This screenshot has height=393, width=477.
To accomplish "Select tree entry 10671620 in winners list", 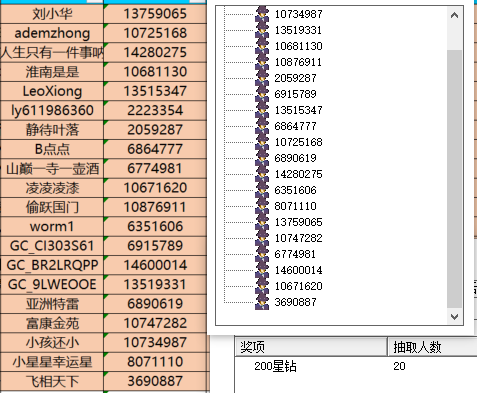I will (x=299, y=286).
